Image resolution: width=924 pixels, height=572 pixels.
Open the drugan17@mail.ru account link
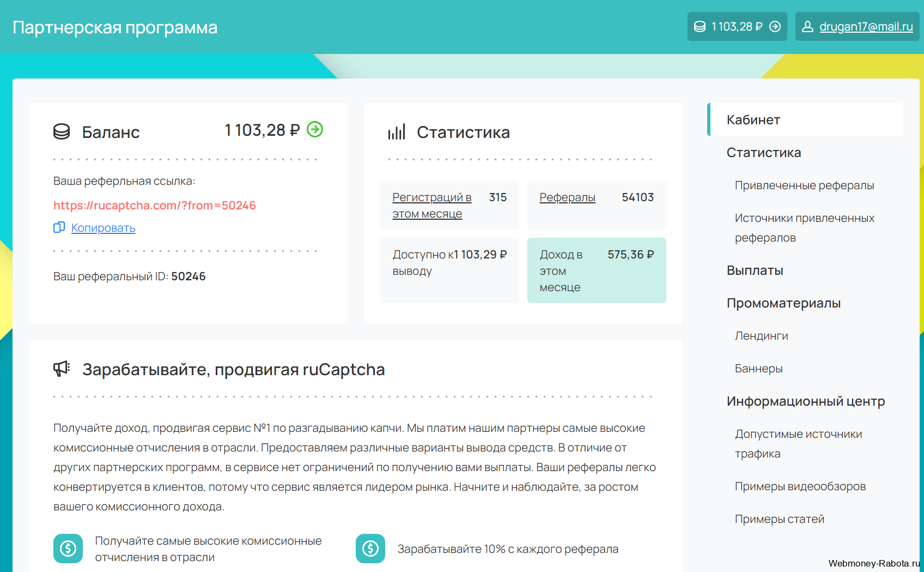[866, 26]
